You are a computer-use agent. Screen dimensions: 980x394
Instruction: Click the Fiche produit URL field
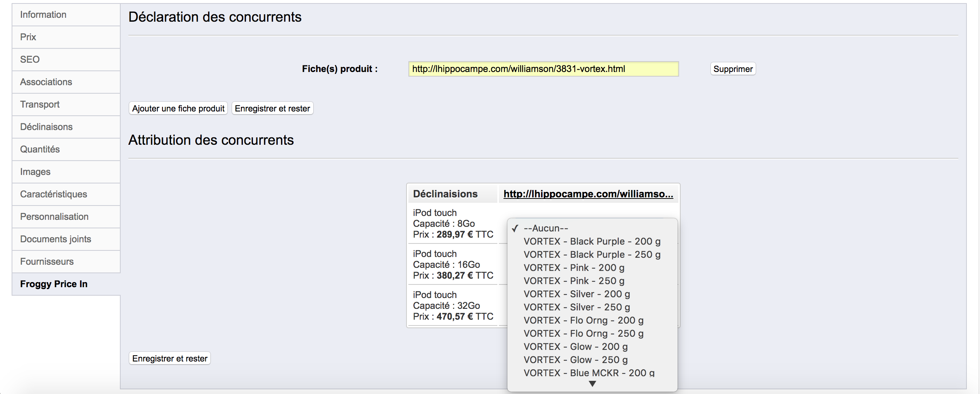click(x=543, y=69)
